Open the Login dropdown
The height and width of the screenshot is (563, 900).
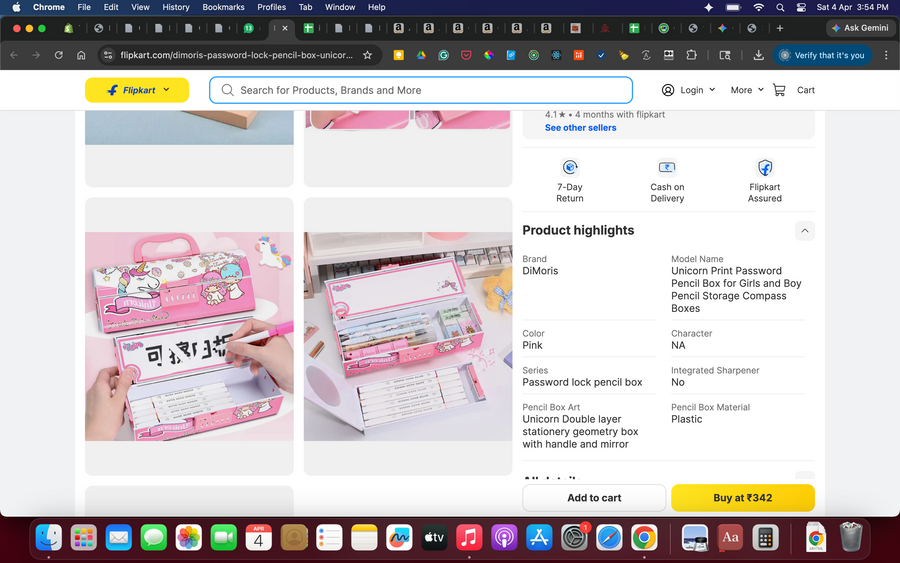click(688, 90)
